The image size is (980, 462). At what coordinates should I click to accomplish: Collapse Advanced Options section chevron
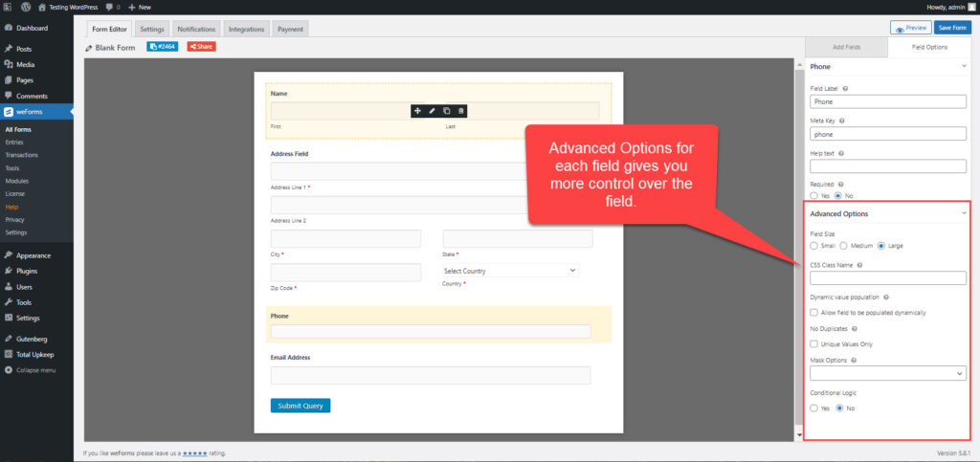[964, 213]
